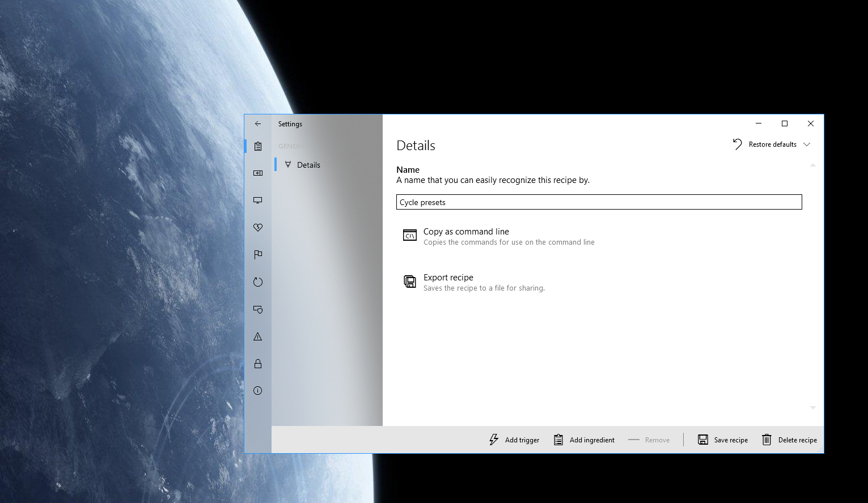The height and width of the screenshot is (503, 868).
Task: Activate Export recipe to save for sharing
Action: [x=448, y=277]
